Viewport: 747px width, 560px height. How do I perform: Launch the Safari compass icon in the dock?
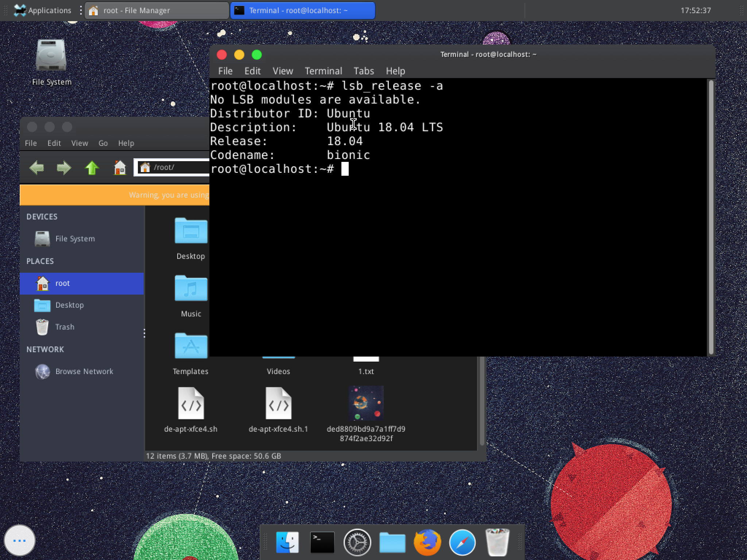462,542
